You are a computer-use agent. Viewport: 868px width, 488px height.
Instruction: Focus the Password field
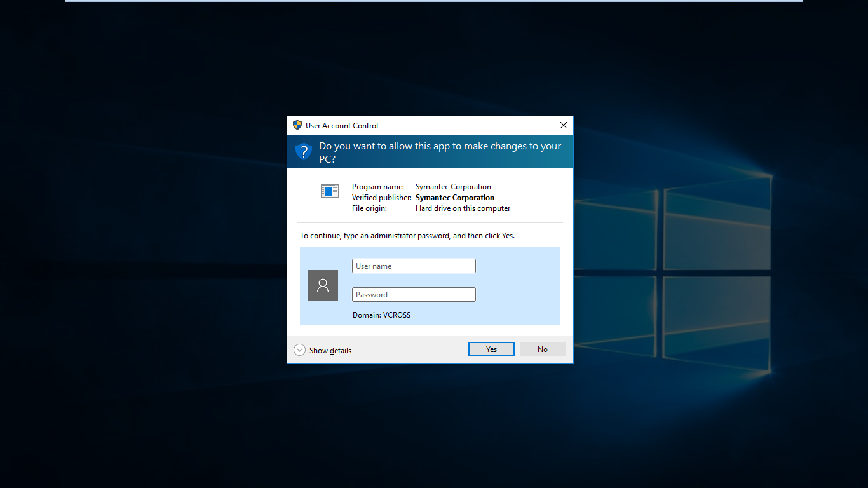point(414,295)
